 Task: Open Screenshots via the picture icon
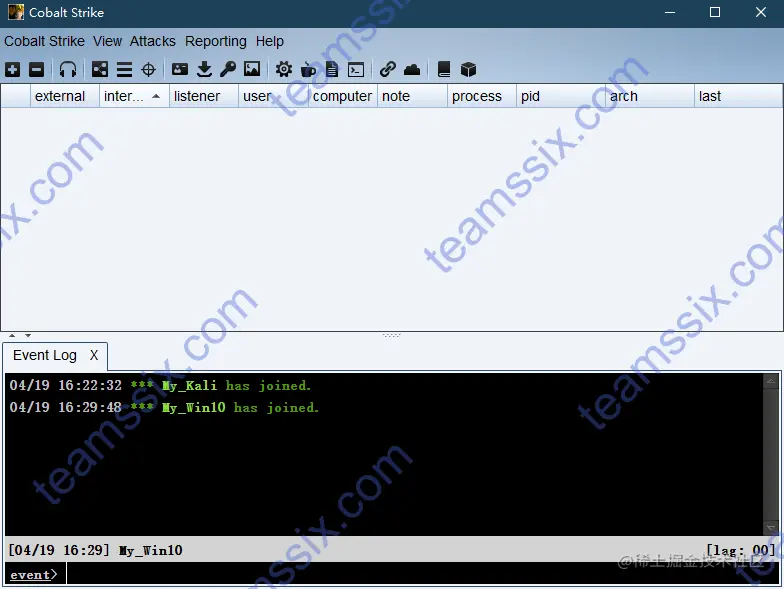[x=252, y=69]
